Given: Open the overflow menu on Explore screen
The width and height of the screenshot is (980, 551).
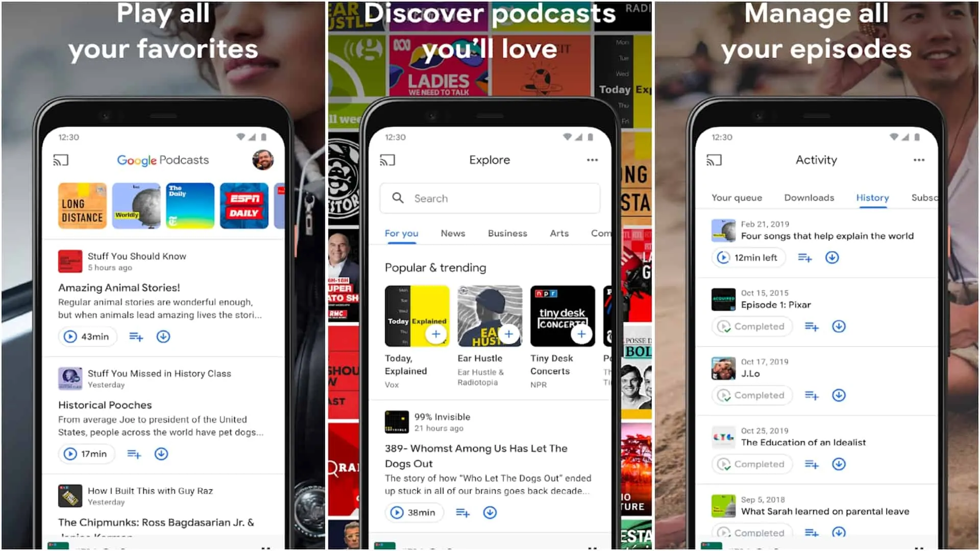Looking at the screenshot, I should click(x=592, y=160).
